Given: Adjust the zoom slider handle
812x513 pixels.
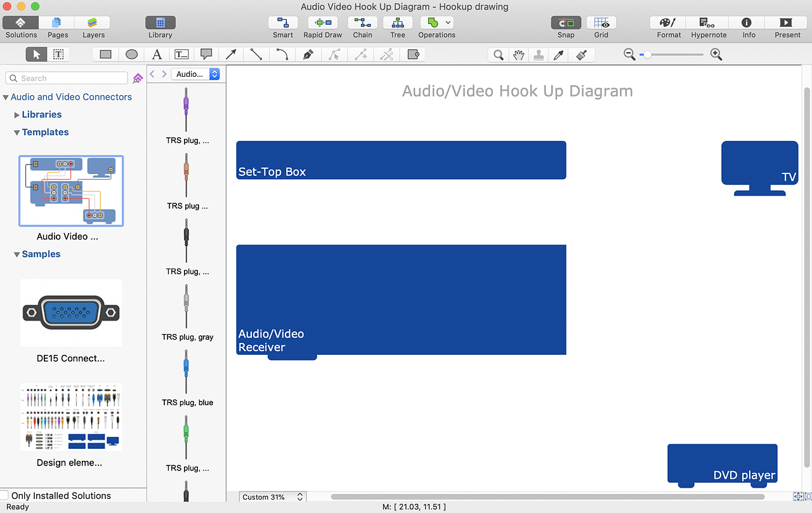Looking at the screenshot, I should (x=647, y=55).
